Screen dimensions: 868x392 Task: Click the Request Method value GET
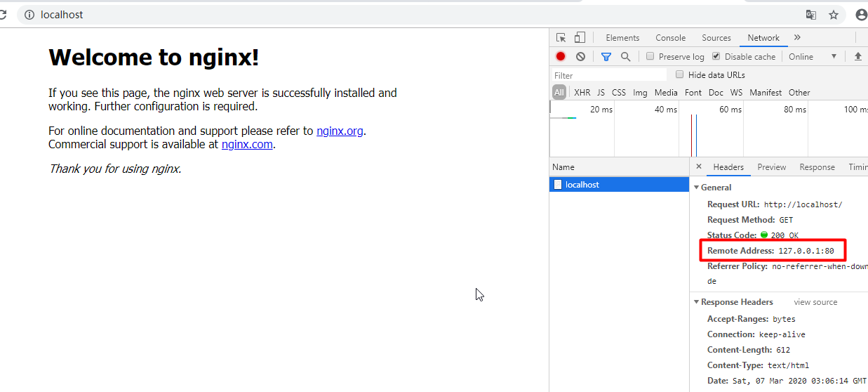tap(786, 220)
